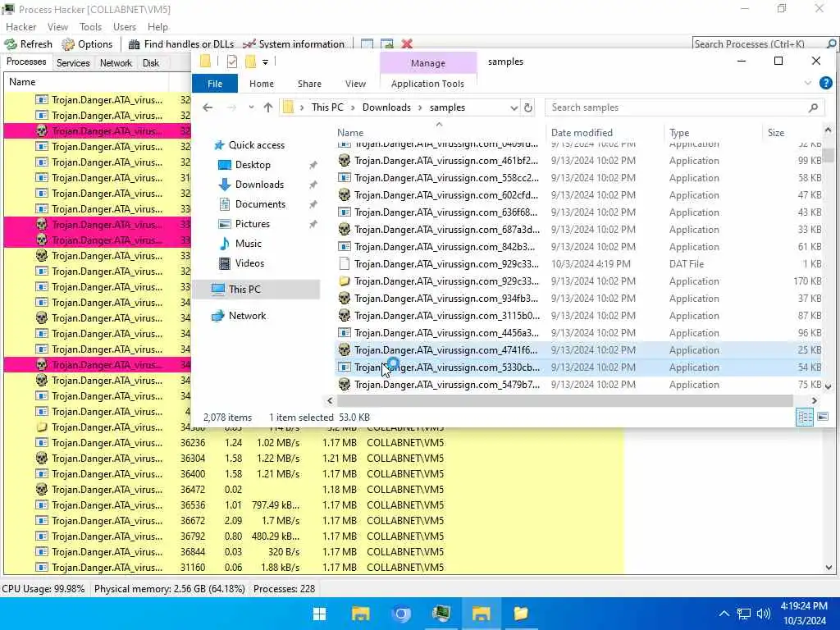Select process with PID 36472
The height and width of the screenshot is (630, 840).
313,490
